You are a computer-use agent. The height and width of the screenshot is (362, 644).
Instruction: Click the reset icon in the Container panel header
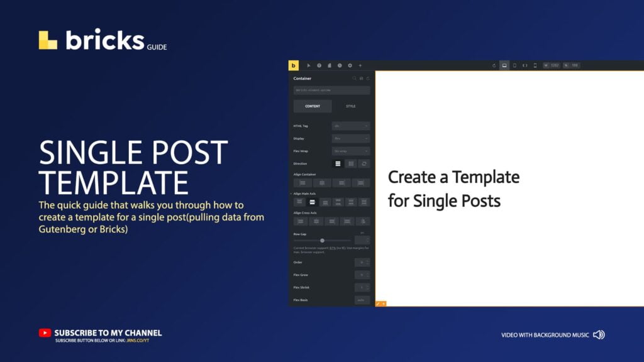tap(368, 79)
